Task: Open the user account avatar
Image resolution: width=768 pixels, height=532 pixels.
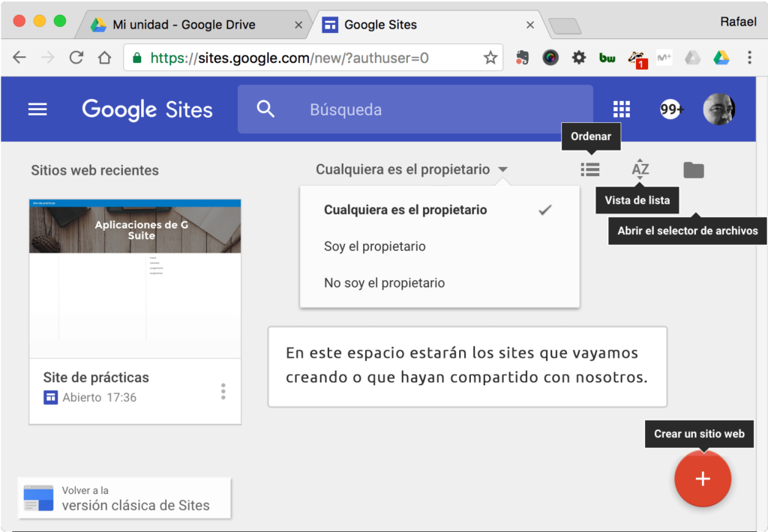Action: (718, 109)
